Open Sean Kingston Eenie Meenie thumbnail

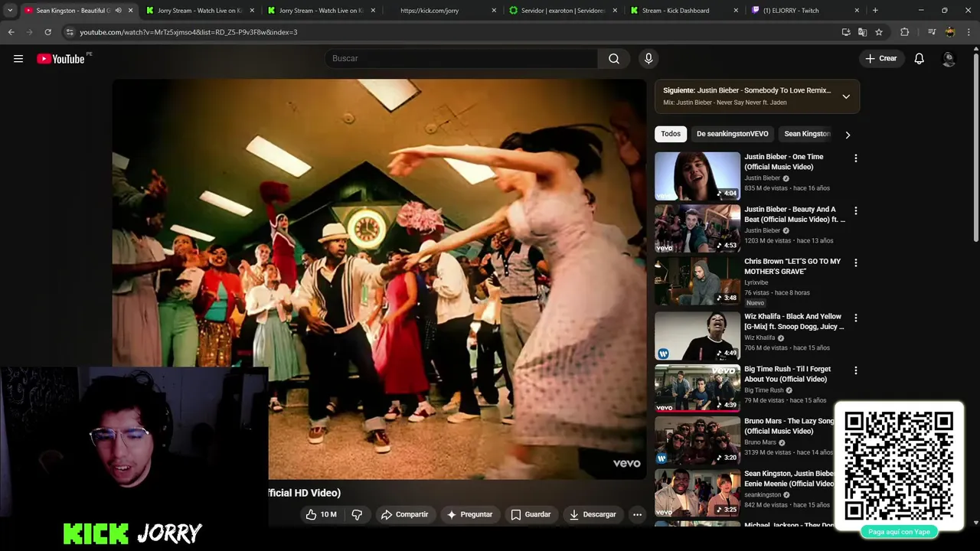(697, 493)
